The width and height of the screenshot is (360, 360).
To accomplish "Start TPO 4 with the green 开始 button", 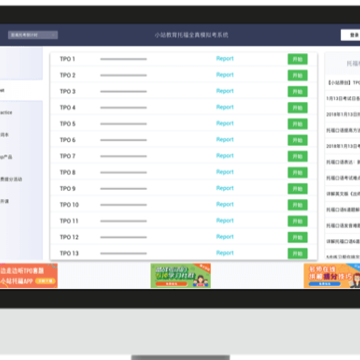I will coord(298,108).
